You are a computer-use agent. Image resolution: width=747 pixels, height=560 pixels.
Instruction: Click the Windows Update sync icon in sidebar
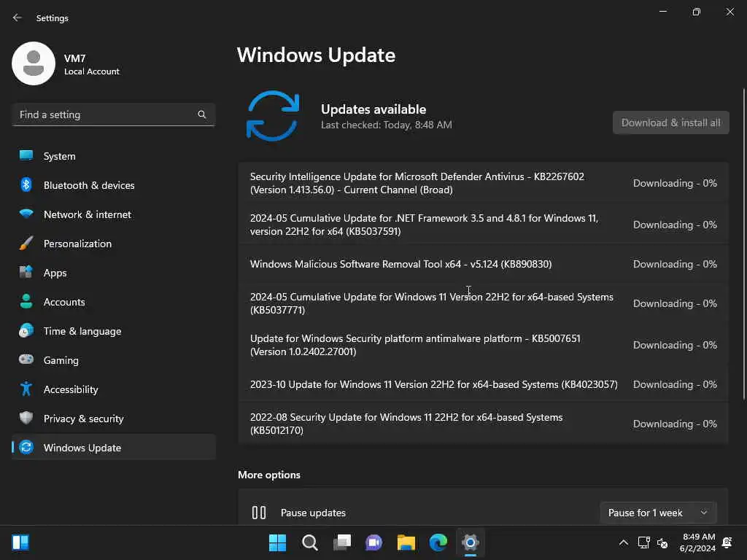26,447
